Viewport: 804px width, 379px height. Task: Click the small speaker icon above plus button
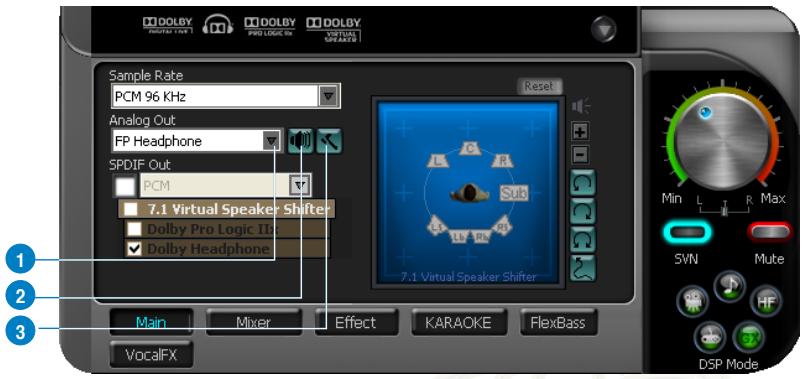(x=580, y=107)
